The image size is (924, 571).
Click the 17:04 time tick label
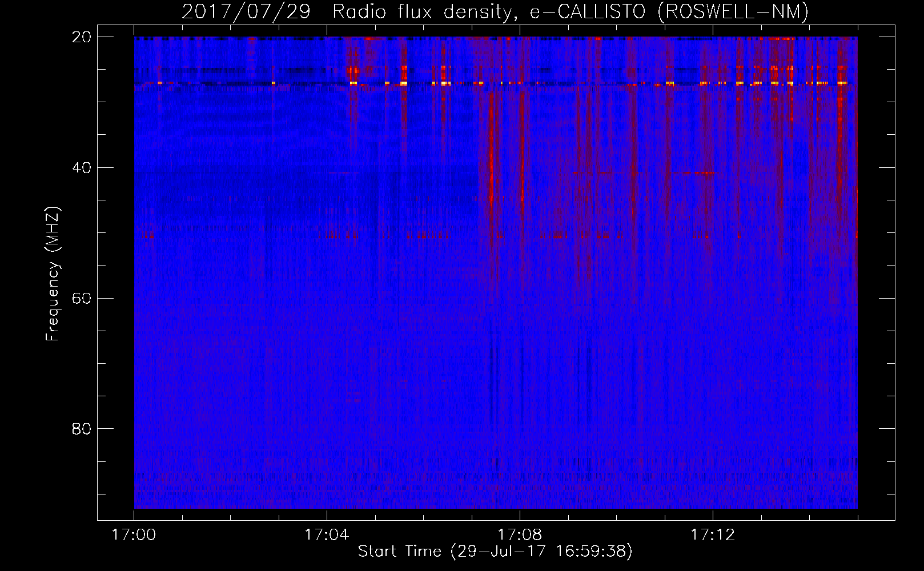click(x=327, y=534)
